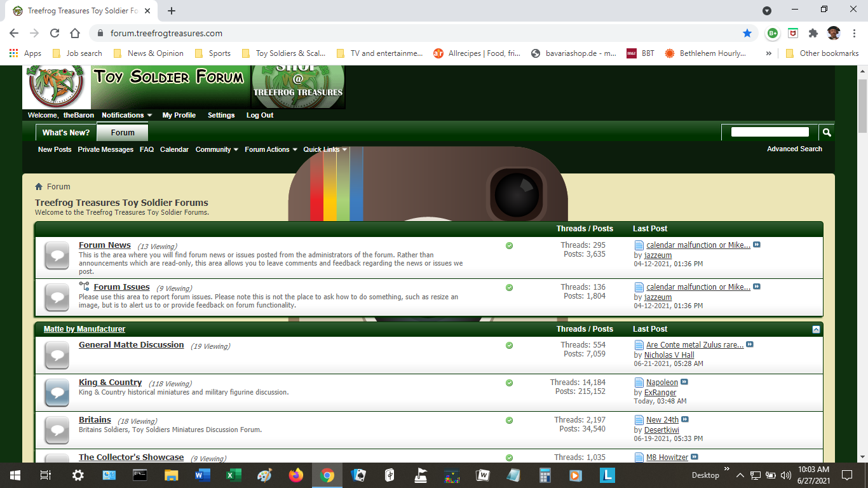This screenshot has width=868, height=488.
Task: Show hidden bookmarks with the chevron
Action: click(770, 53)
